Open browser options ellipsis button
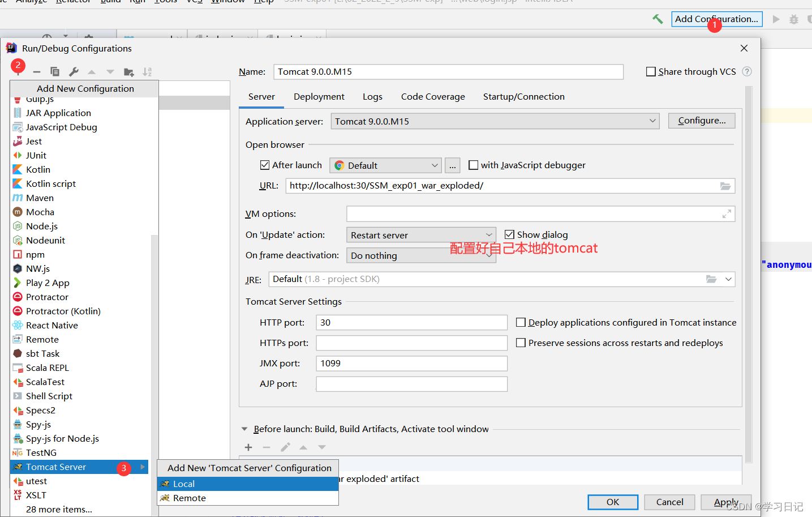 click(x=452, y=165)
